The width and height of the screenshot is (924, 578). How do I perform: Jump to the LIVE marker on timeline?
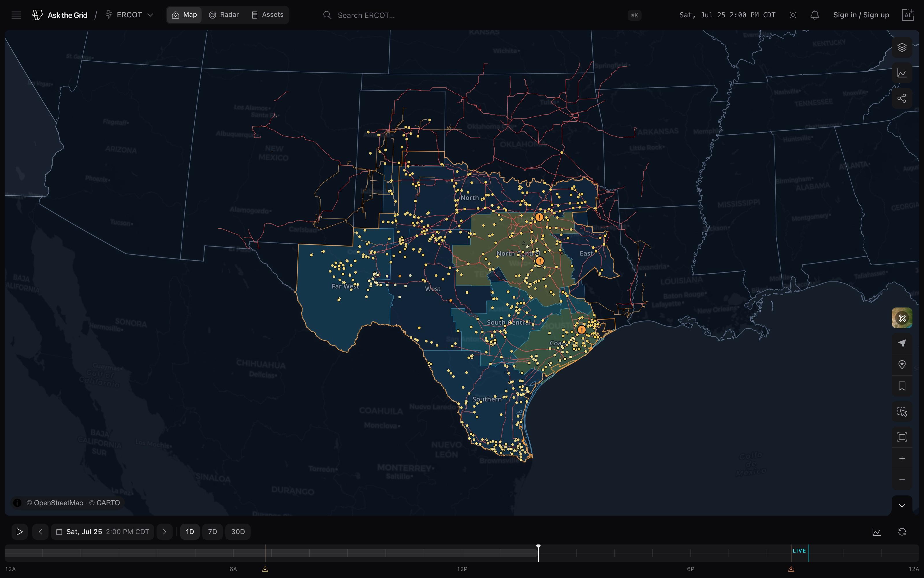click(x=799, y=551)
